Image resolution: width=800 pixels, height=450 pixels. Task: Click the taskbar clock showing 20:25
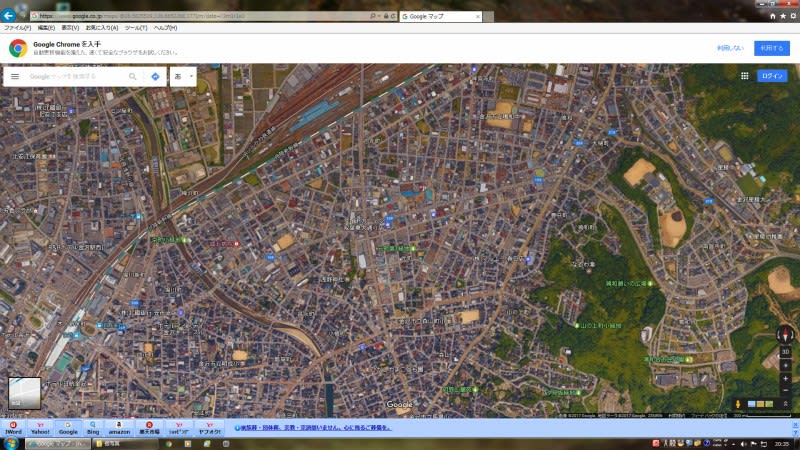point(782,444)
